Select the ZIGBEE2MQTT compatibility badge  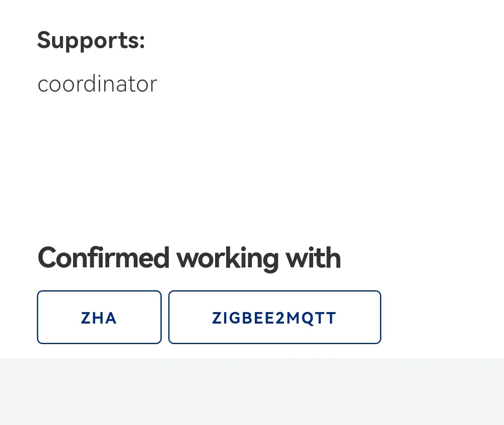tap(274, 317)
